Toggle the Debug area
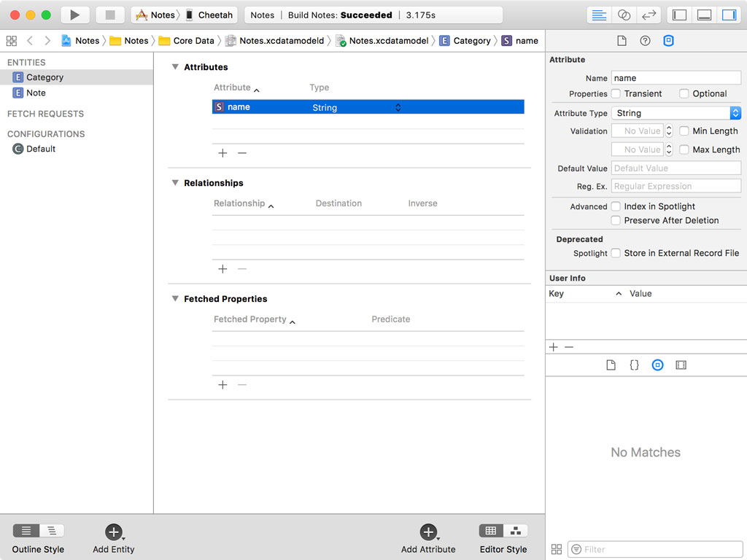The image size is (747, 560). (704, 15)
